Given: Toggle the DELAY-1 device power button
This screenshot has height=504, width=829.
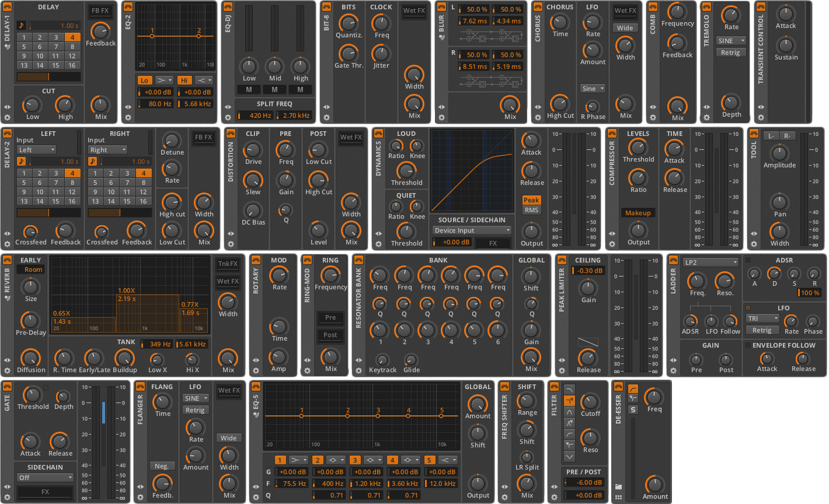Looking at the screenshot, I should coord(8,7).
